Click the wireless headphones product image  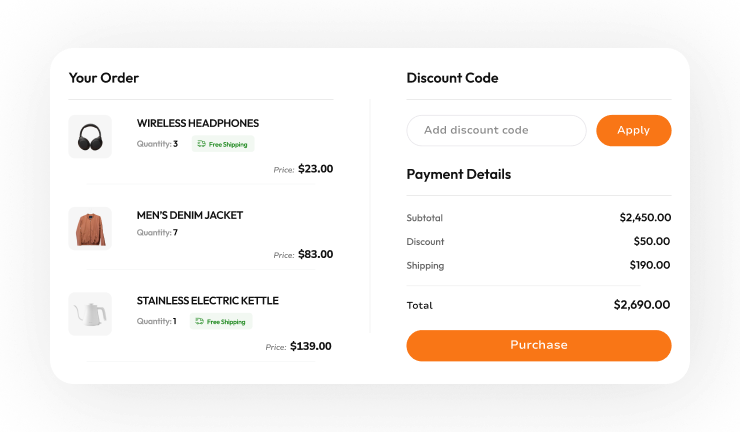[90, 136]
